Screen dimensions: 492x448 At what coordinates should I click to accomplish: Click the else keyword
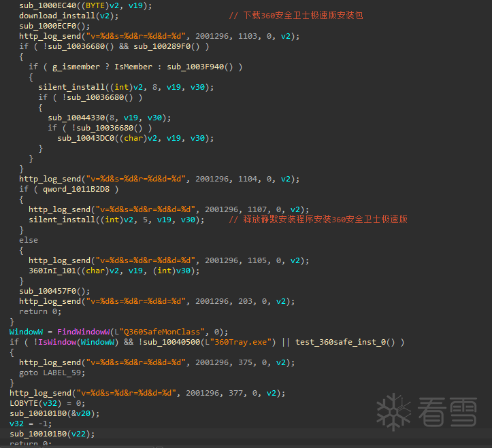click(29, 240)
